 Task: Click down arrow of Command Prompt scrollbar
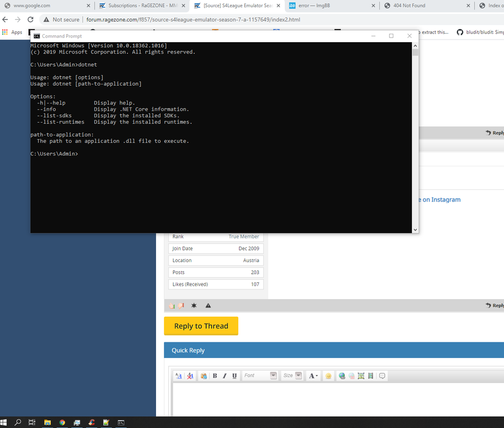point(415,230)
